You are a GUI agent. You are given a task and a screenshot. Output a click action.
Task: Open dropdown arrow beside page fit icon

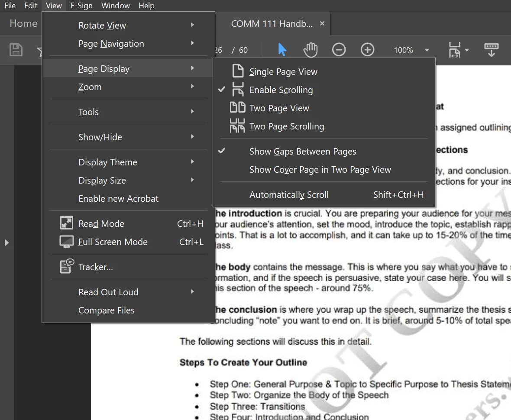[x=467, y=50]
